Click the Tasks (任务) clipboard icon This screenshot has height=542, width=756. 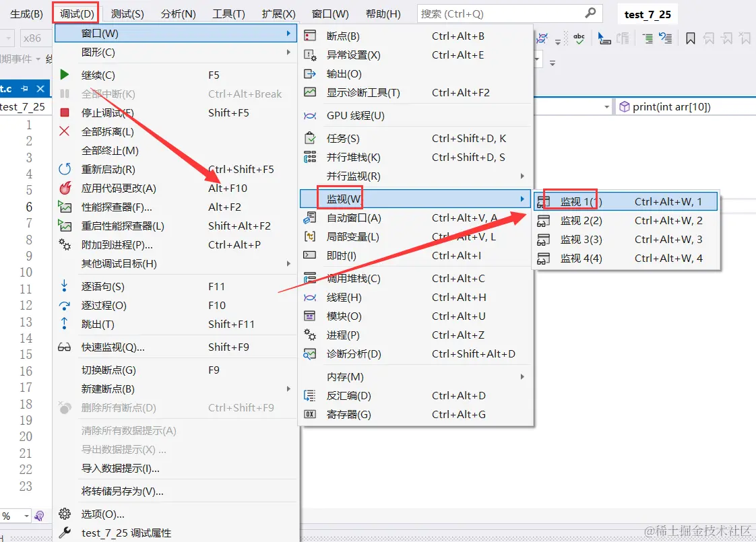pos(310,138)
